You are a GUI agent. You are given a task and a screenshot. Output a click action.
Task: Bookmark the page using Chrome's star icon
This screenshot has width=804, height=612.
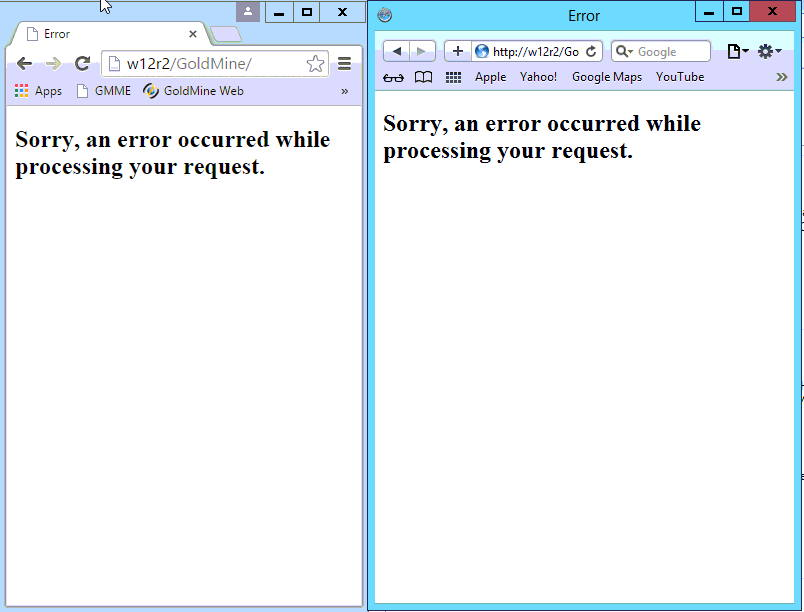tap(316, 62)
